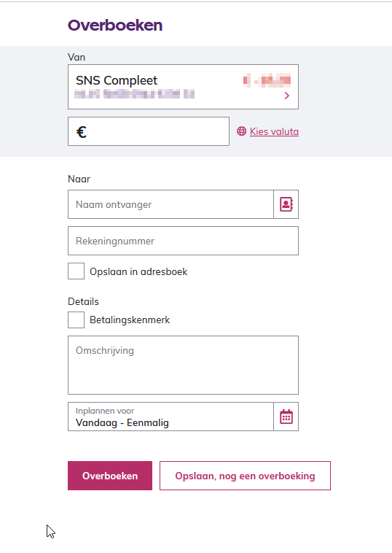Click the chevron arrow in SNS Compleet card

point(286,96)
